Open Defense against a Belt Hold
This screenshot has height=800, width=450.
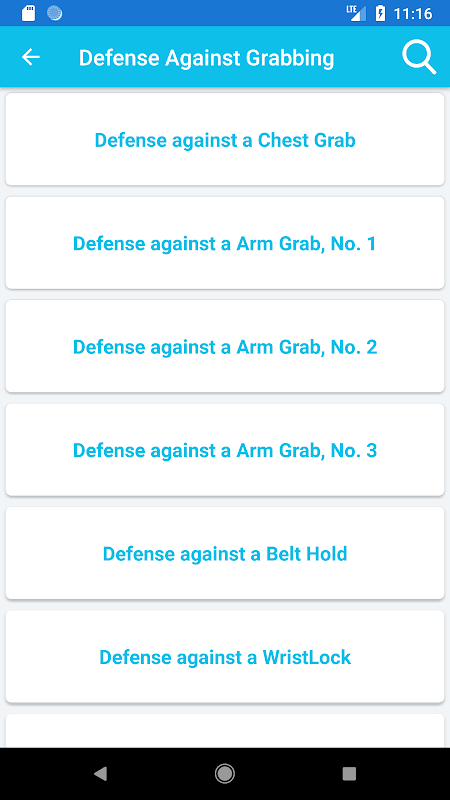coord(225,553)
